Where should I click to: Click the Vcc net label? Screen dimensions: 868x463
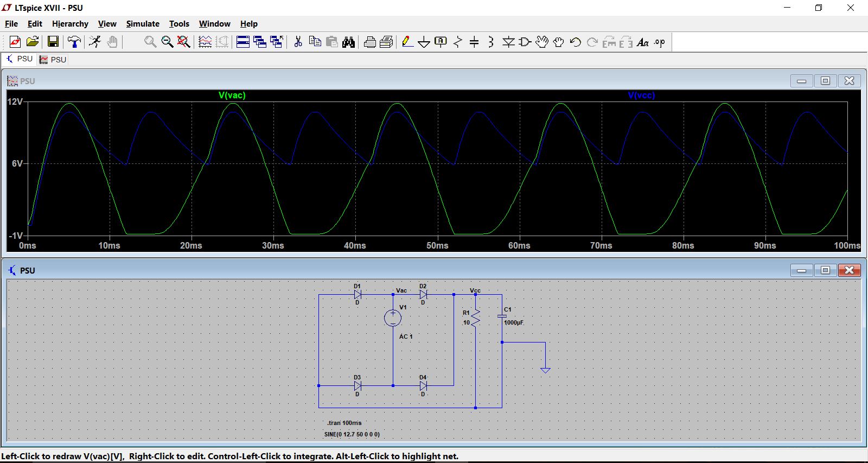pyautogui.click(x=475, y=290)
